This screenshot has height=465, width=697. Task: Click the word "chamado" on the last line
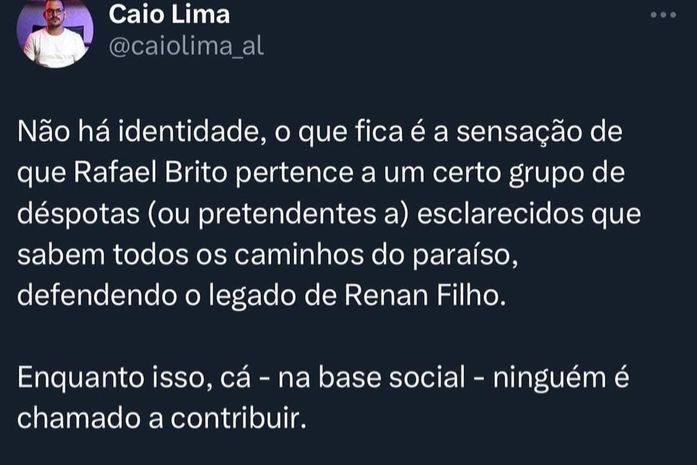[79, 419]
